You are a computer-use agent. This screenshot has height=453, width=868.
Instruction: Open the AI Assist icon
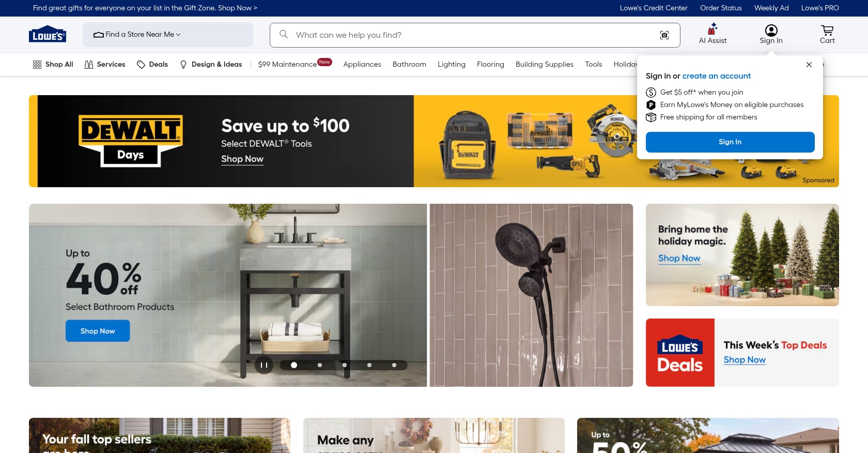click(x=712, y=34)
